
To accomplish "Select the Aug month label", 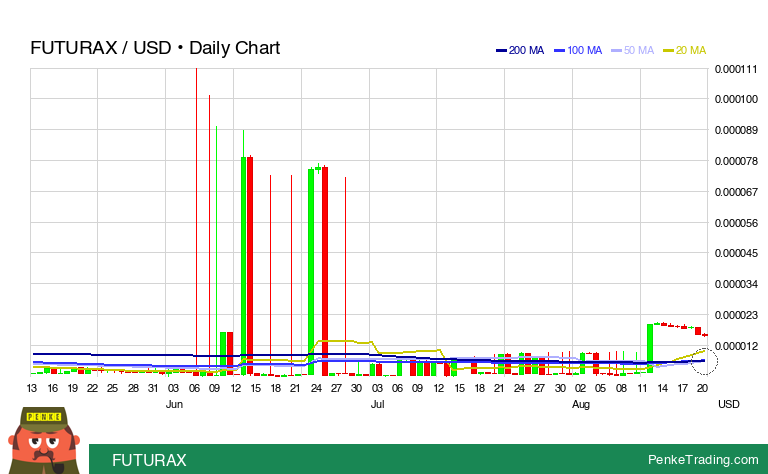I will point(581,404).
